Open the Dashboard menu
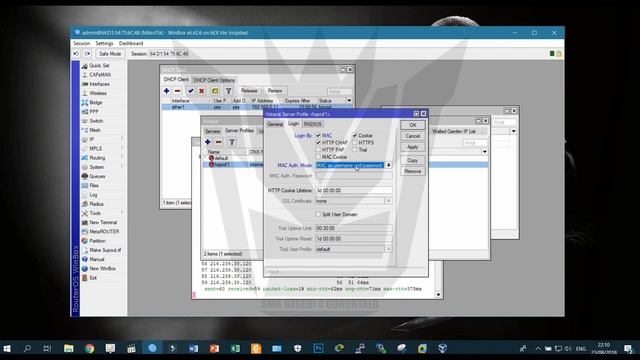Screen dimensions: 640x360 131,43
